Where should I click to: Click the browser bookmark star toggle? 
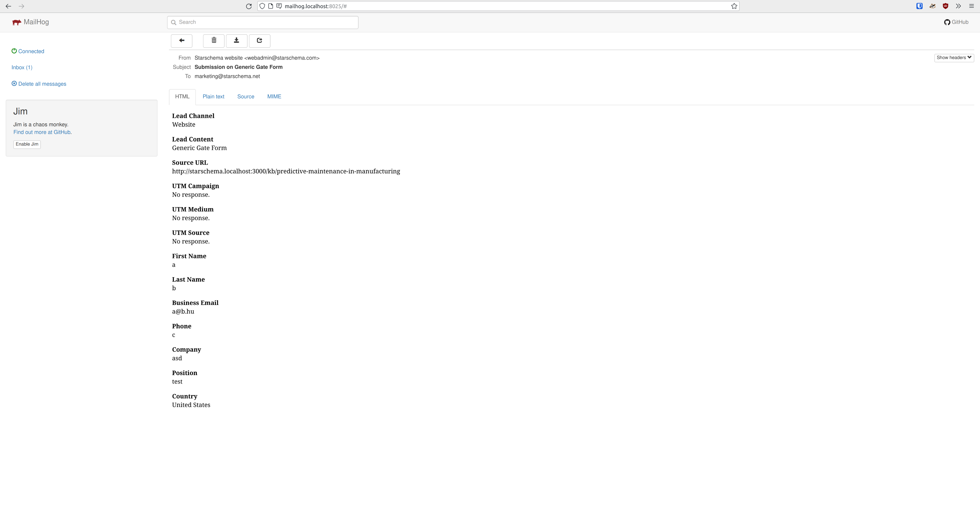(x=734, y=6)
